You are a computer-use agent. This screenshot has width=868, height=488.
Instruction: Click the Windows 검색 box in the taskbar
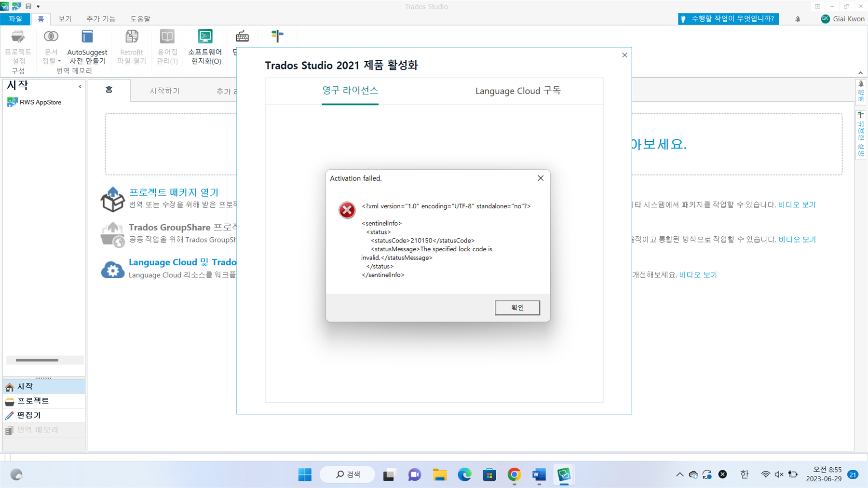coord(347,474)
